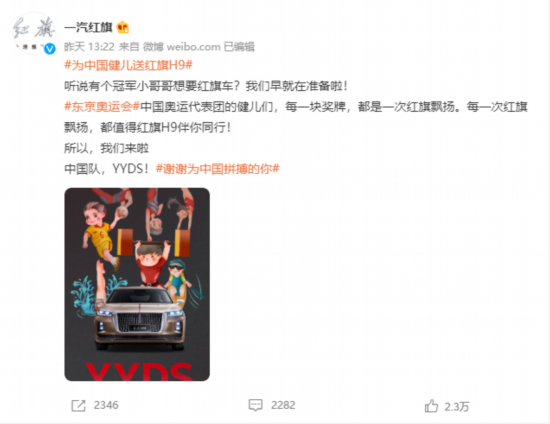Screen dimensions: 550x424
Task: Like the post with thumbs-up icon
Action: pyautogui.click(x=431, y=406)
